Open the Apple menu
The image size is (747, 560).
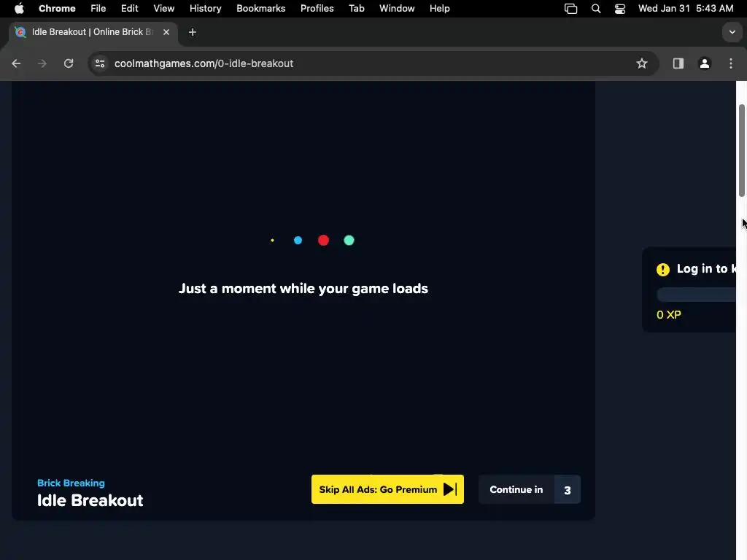pyautogui.click(x=19, y=9)
